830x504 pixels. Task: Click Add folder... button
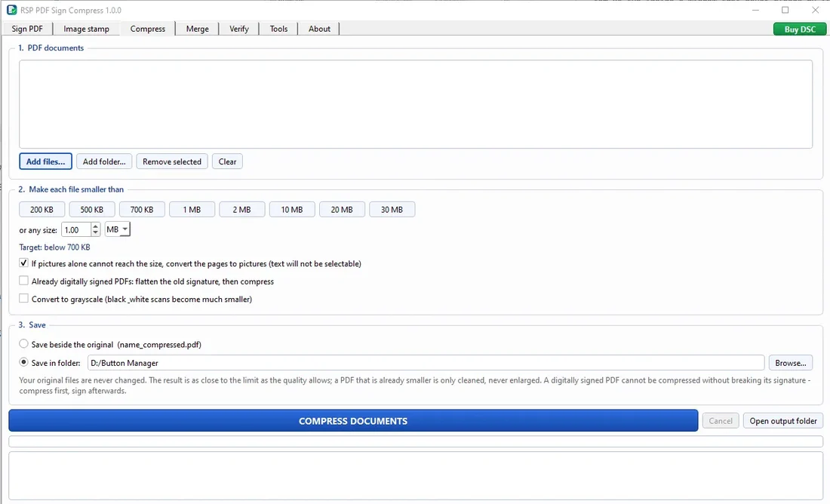[x=104, y=161]
